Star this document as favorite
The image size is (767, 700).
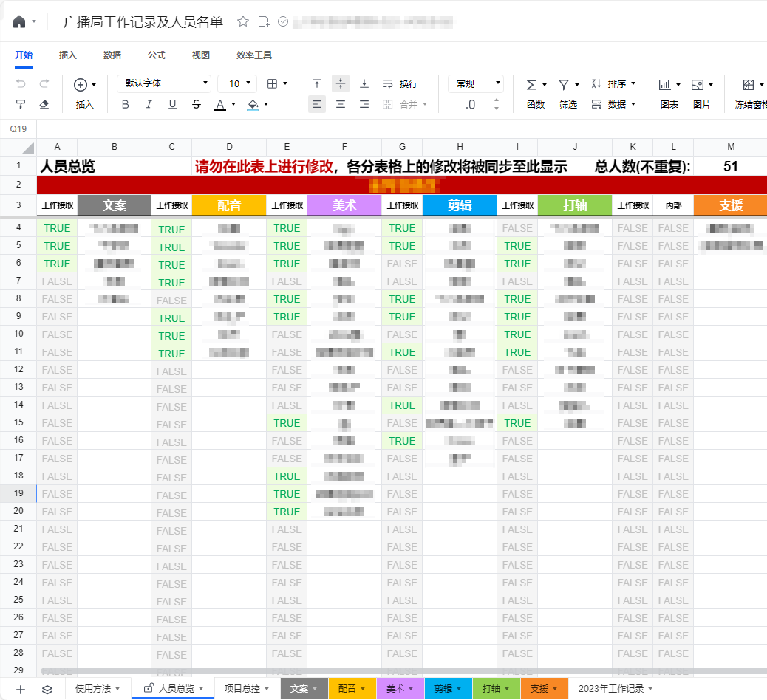tap(242, 21)
